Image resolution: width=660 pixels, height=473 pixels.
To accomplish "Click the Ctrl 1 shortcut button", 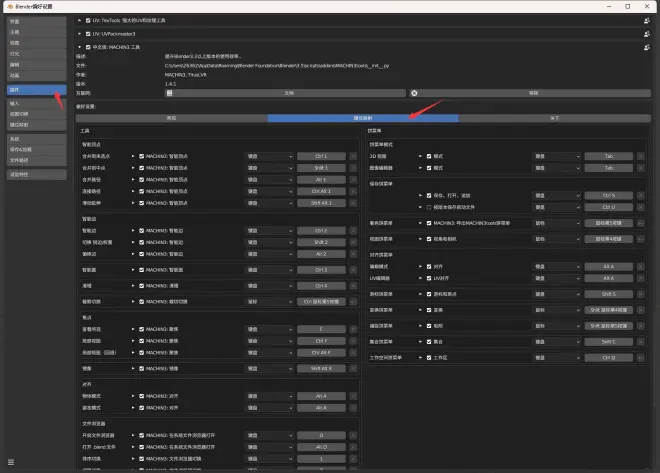I will (x=321, y=156).
